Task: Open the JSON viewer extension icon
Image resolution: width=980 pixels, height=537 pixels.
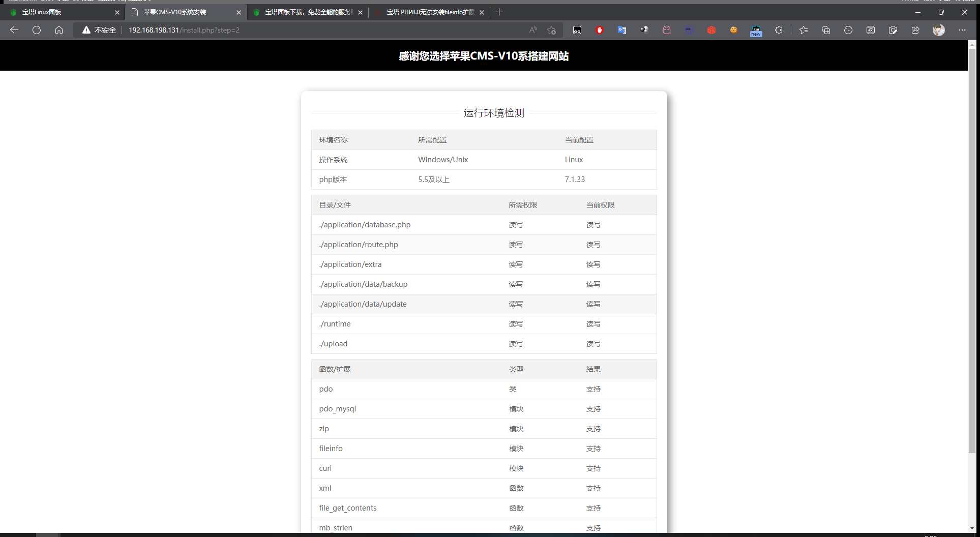Action: (x=689, y=30)
